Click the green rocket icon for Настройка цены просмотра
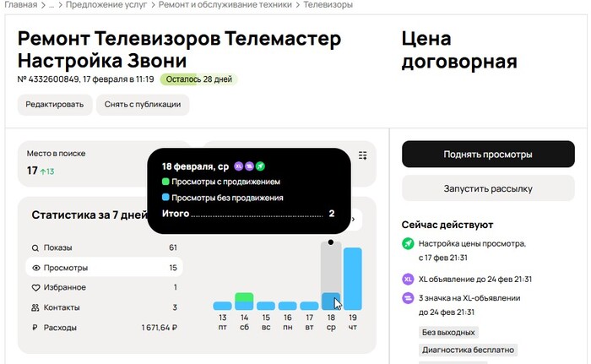The width and height of the screenshot is (591, 364). pos(408,243)
